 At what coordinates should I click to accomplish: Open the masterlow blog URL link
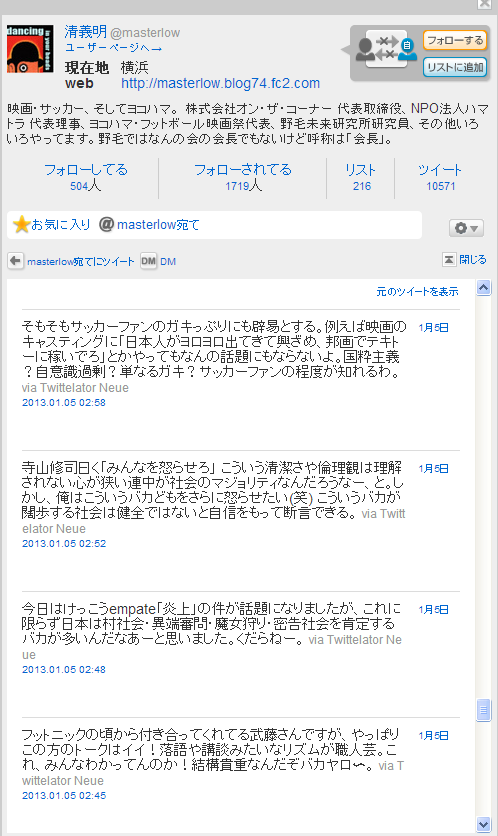click(220, 84)
